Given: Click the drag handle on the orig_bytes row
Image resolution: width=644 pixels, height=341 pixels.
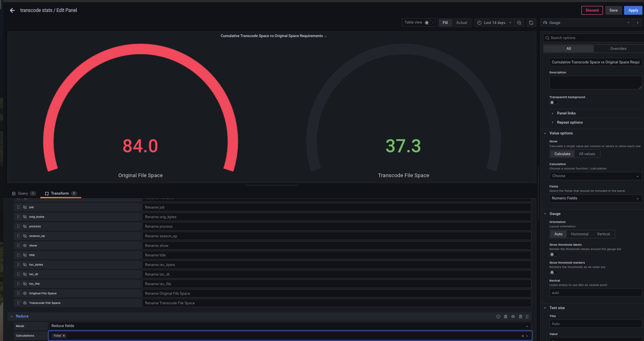Looking at the screenshot, I should click(x=18, y=217).
